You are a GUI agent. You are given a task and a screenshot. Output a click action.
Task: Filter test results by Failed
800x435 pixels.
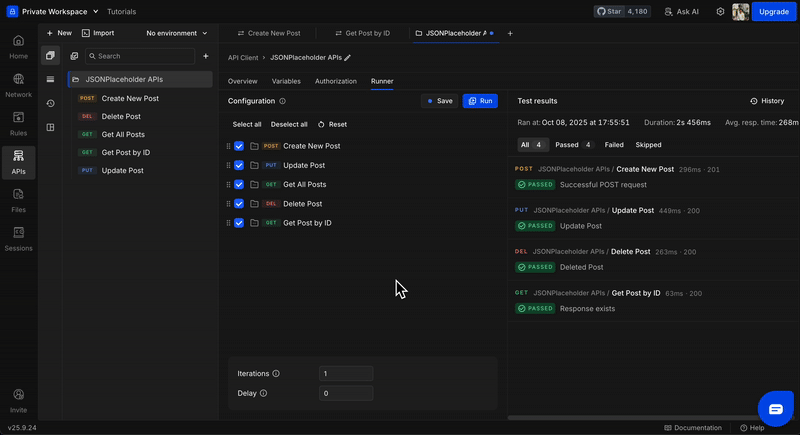pyautogui.click(x=614, y=145)
